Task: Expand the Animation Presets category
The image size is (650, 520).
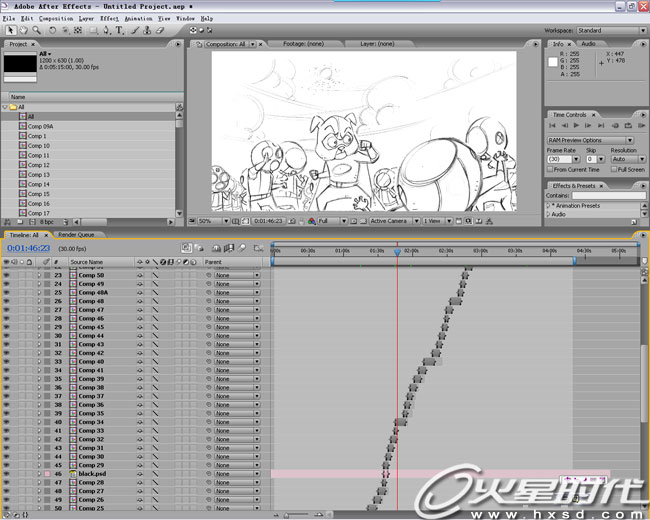Action: point(548,206)
